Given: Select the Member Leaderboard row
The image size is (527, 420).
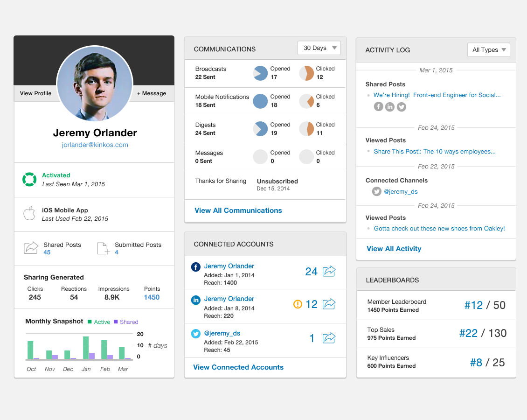Looking at the screenshot, I should (x=436, y=306).
